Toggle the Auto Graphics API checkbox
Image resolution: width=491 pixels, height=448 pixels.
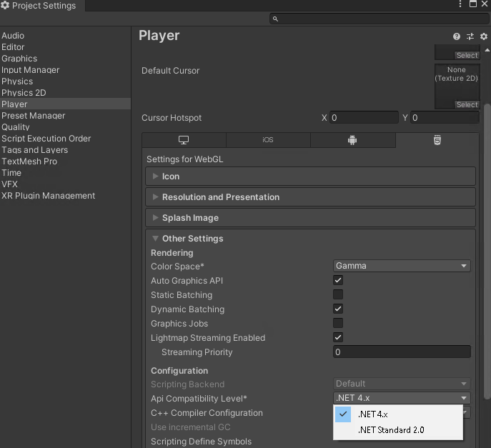click(338, 280)
